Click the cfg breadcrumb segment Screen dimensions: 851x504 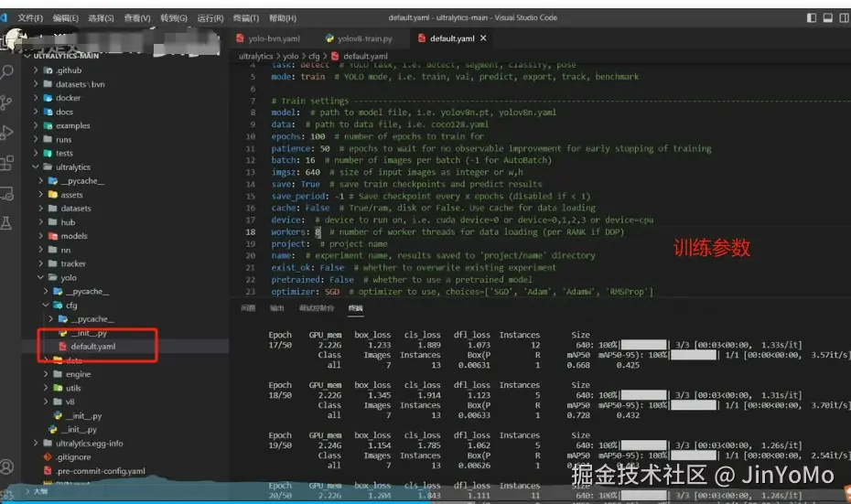tap(314, 56)
